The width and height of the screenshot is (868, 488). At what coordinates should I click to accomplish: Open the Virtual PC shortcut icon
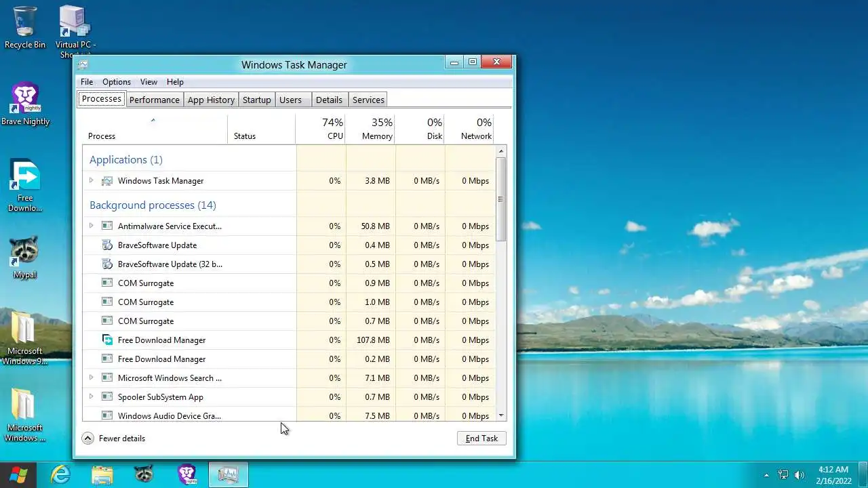75,30
